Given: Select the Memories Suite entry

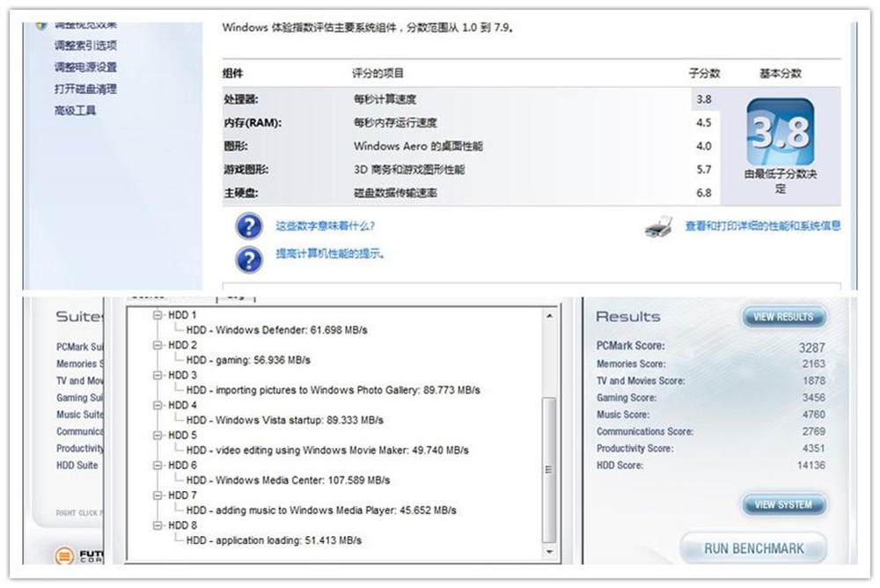Looking at the screenshot, I should pos(80,364).
